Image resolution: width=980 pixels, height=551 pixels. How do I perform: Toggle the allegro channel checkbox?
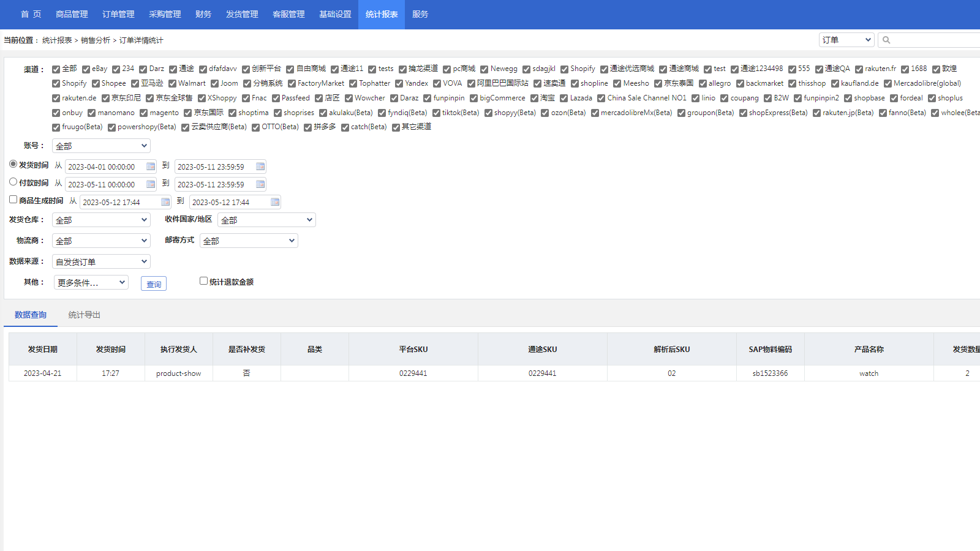[x=703, y=84]
